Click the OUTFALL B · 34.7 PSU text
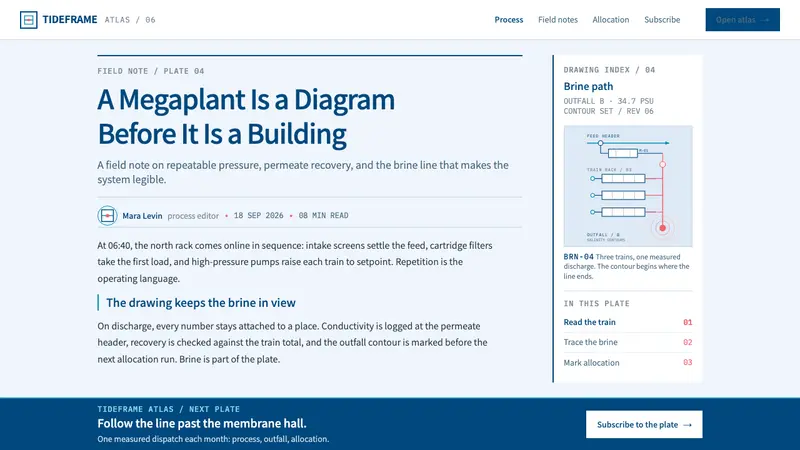Screen dimensions: 800x450 click(608, 101)
